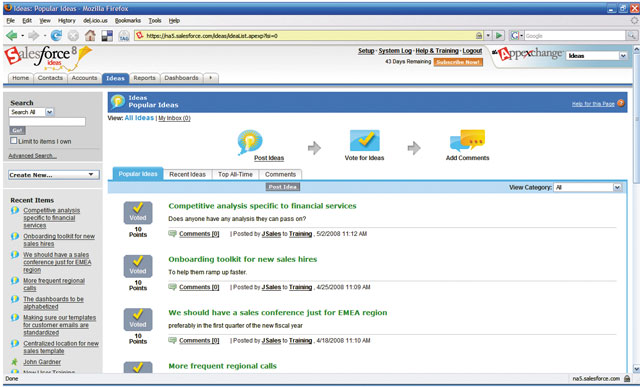Image resolution: width=640 pixels, height=387 pixels.
Task: Click the help question mark icon
Action: [621, 103]
